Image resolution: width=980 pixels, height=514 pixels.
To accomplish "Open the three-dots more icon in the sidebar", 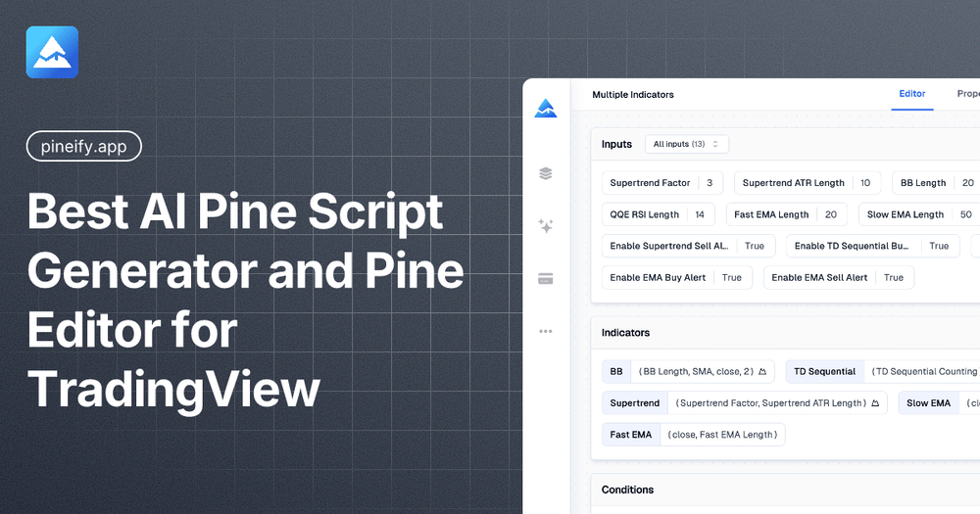I will 546,331.
